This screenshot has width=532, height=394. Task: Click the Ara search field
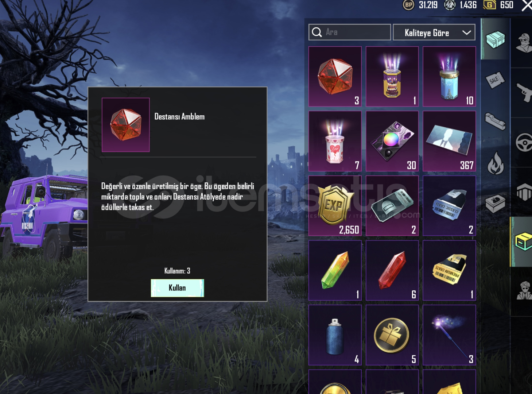(350, 32)
